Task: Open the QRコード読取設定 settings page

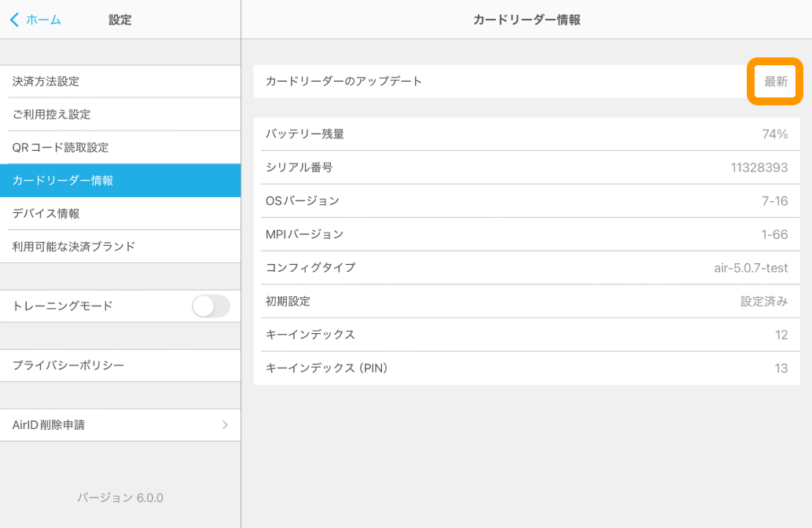Action: pyautogui.click(x=121, y=147)
